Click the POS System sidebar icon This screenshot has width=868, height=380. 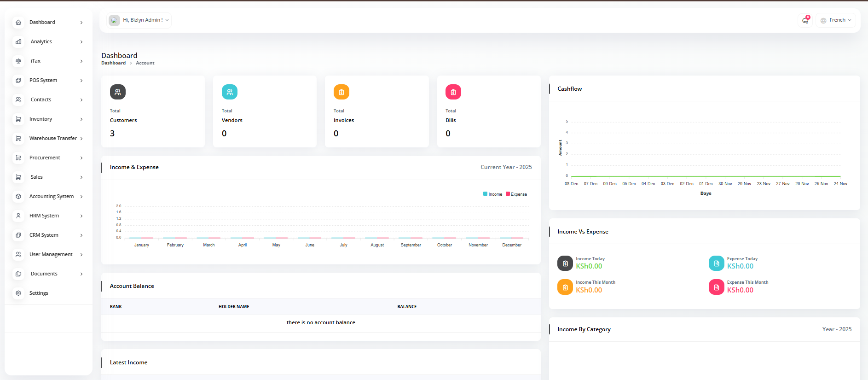coord(18,80)
